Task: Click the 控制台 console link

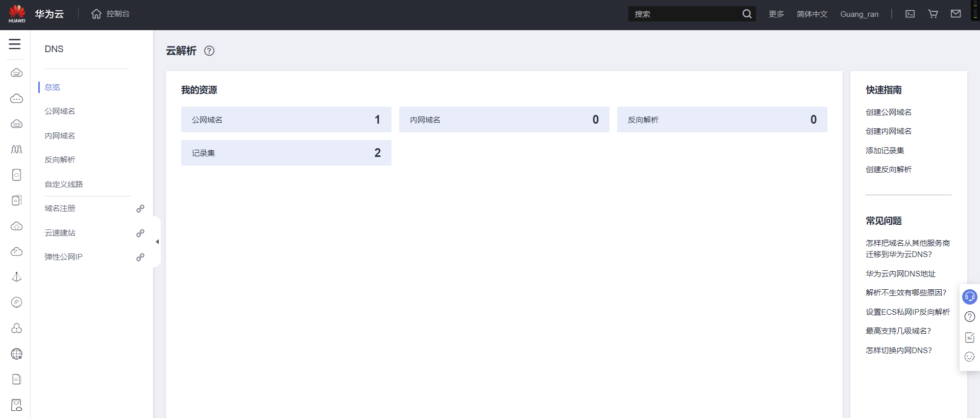Action: 118,14
